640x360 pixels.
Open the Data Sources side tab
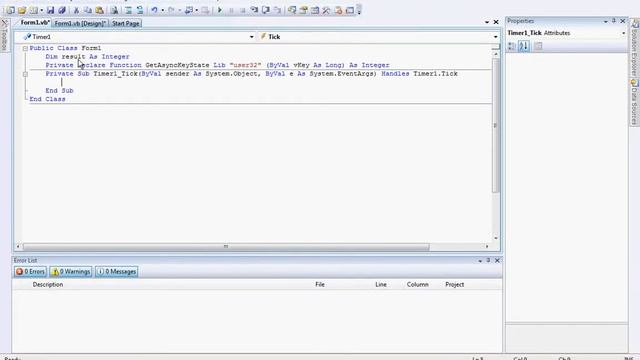pyautogui.click(x=635, y=102)
